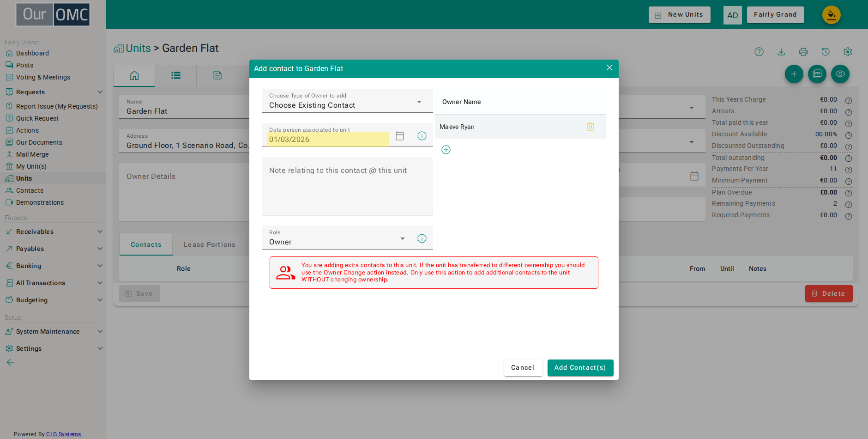Open the help question mark icon
Viewport: 868px width, 439px height.
759,52
